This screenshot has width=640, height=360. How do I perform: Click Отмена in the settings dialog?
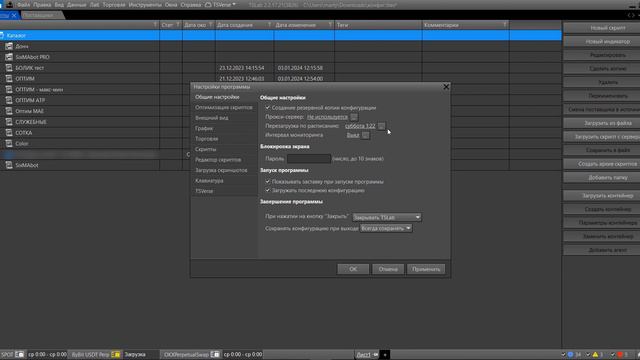coord(388,269)
